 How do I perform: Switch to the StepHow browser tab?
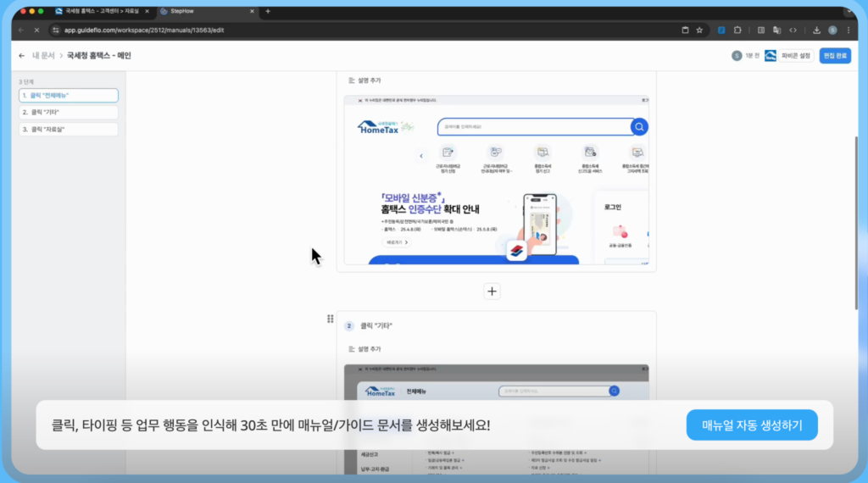(x=206, y=11)
